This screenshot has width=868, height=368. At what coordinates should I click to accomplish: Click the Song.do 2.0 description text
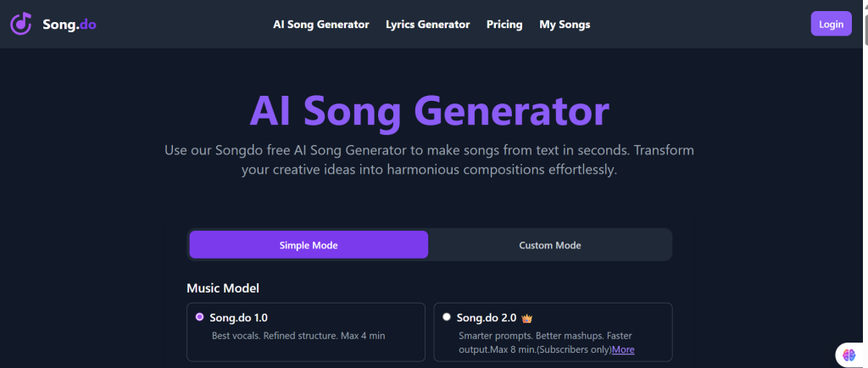[544, 337]
